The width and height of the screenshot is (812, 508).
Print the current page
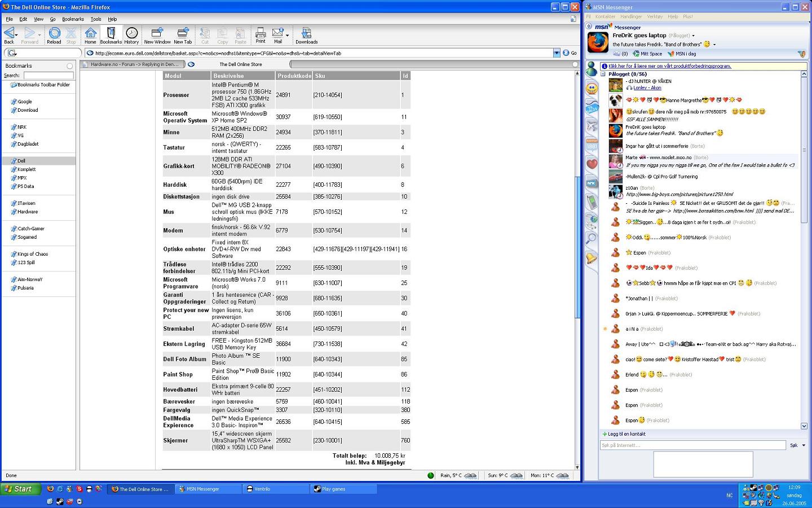(260, 35)
